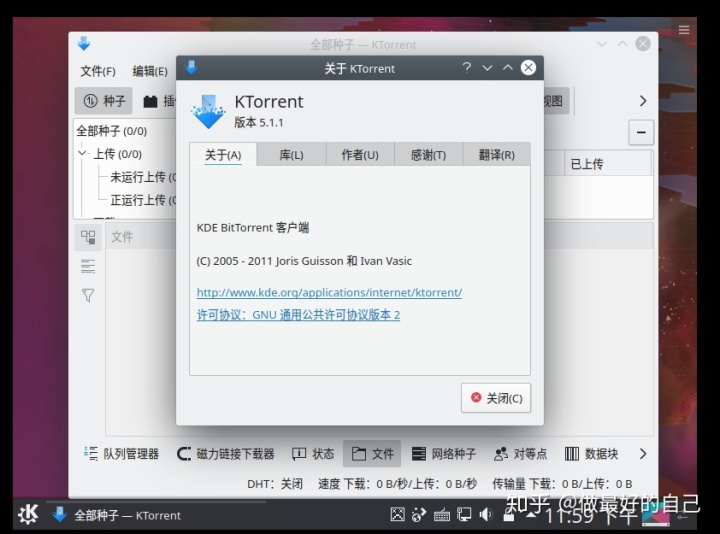Click the square-pattern tray icon left of the globe
Image resolution: width=720 pixels, height=534 pixels.
click(398, 514)
